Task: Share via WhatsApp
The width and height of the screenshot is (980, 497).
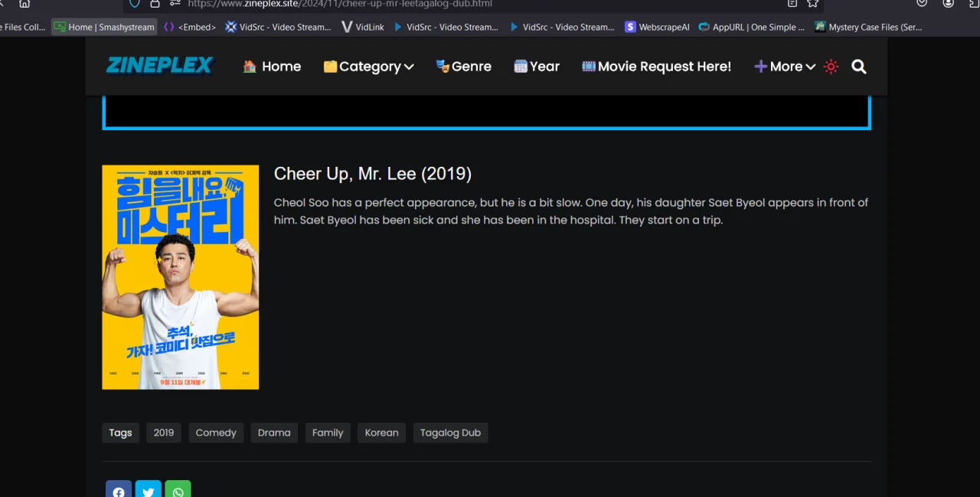Action: point(178,490)
